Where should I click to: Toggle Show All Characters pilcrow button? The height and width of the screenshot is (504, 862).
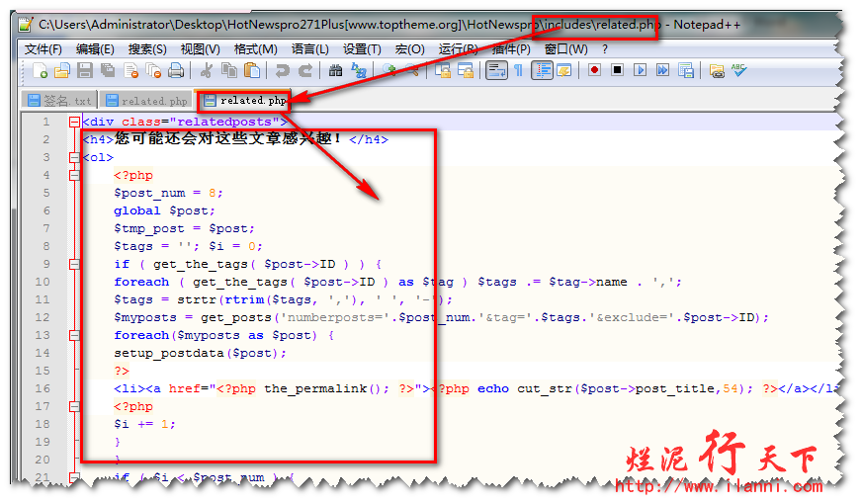click(x=518, y=70)
